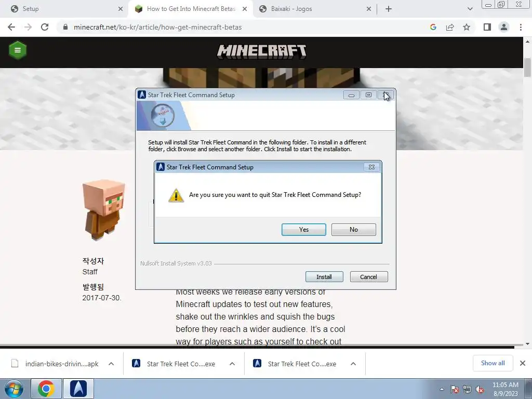
Task: Click the villager author avatar image
Action: tap(104, 210)
